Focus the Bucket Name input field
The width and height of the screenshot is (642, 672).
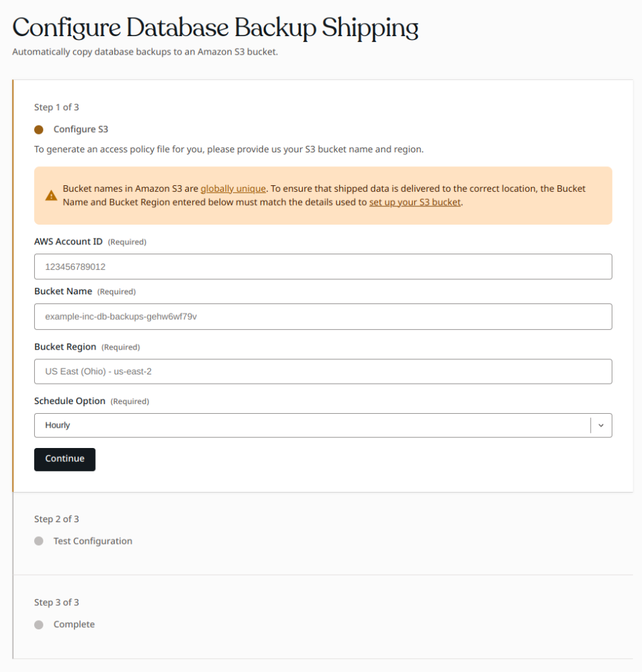pos(323,317)
